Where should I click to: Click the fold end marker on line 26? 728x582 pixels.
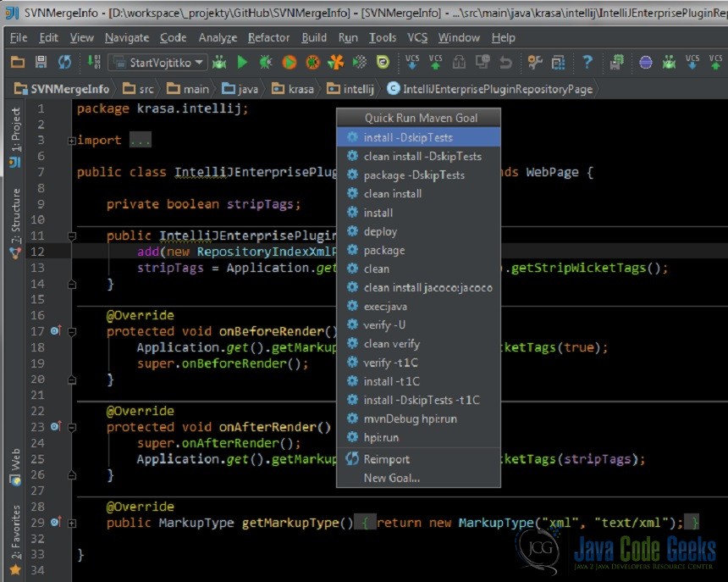pyautogui.click(x=72, y=474)
